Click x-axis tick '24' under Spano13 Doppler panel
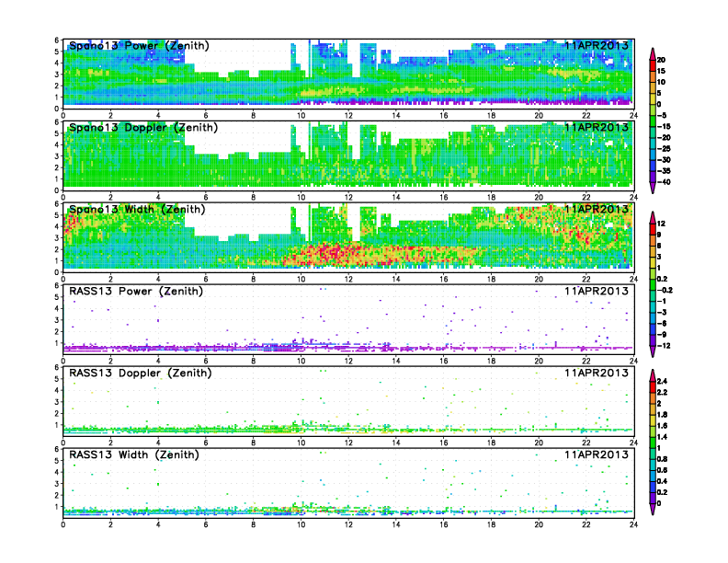Image resolution: width=728 pixels, height=563 pixels. pyautogui.click(x=633, y=197)
